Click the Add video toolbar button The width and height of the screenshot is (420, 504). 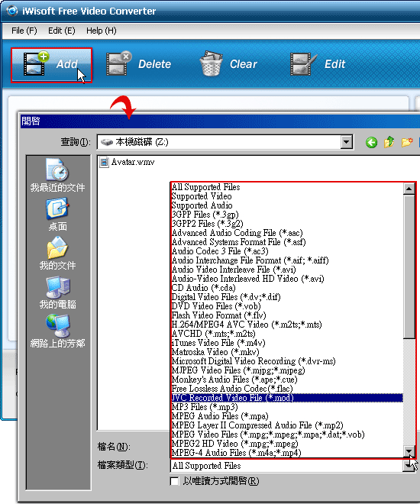point(51,65)
